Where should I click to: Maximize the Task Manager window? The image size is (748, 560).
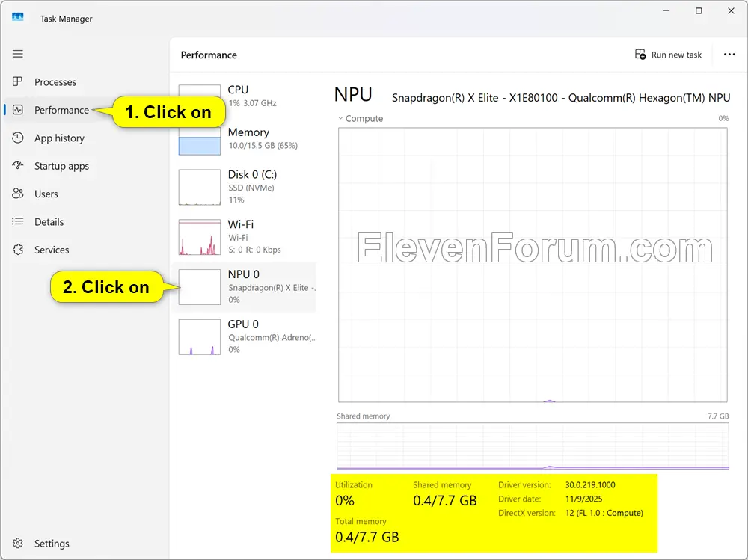coord(699,10)
